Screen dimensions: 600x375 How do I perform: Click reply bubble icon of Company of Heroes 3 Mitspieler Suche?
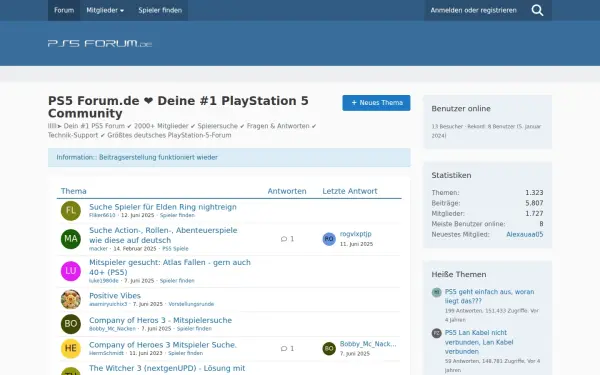(x=284, y=349)
